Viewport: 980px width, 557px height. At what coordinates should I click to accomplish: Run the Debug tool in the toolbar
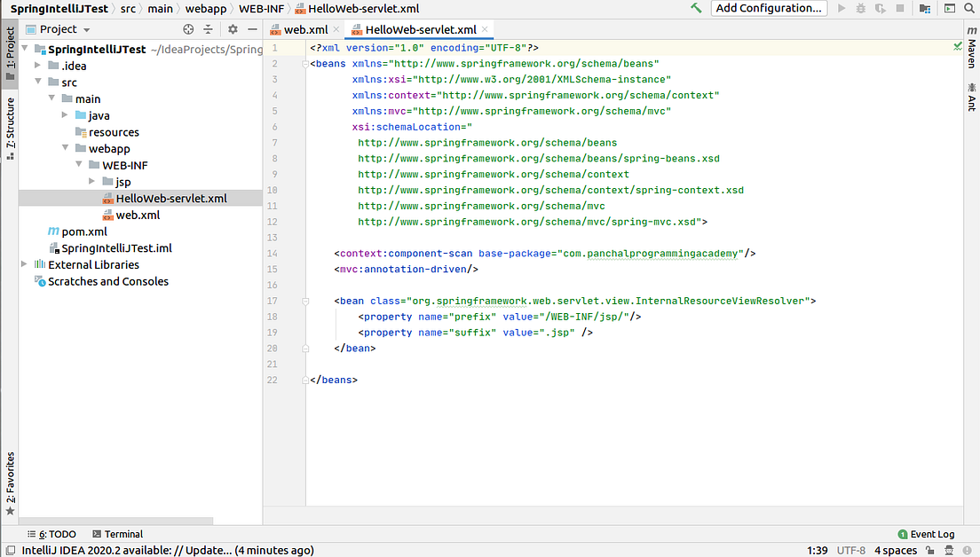(x=860, y=8)
